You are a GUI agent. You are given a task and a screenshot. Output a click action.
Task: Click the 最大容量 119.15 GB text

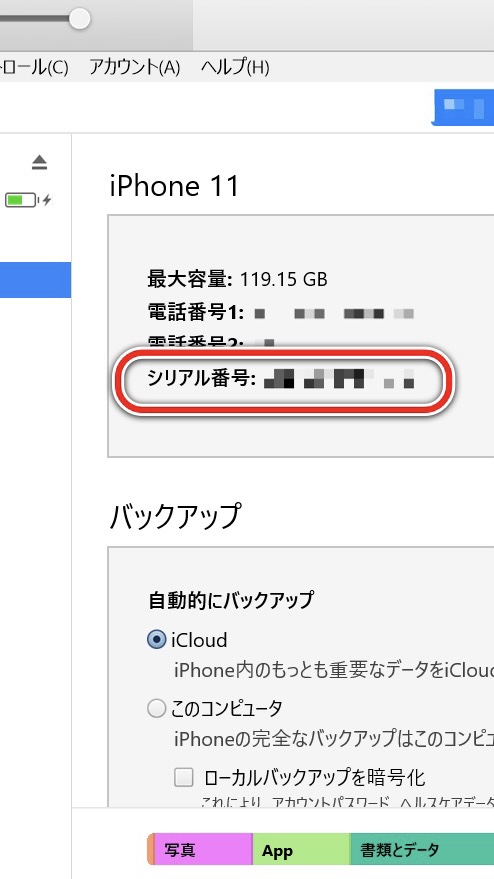tap(237, 279)
